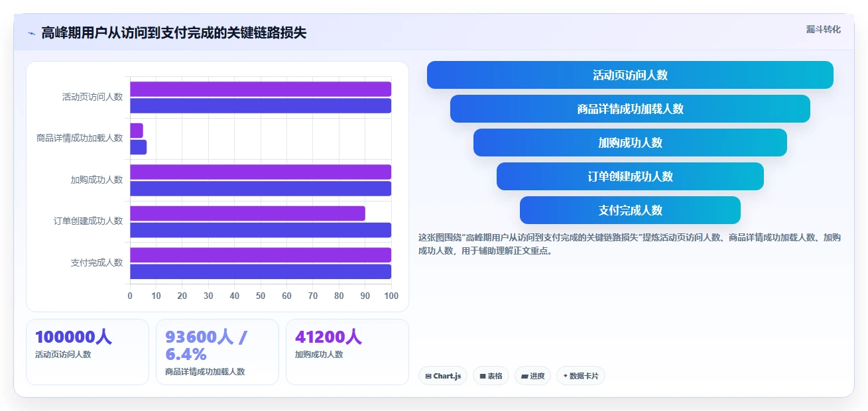Click the blue bar for 支付完成人数

click(261, 271)
